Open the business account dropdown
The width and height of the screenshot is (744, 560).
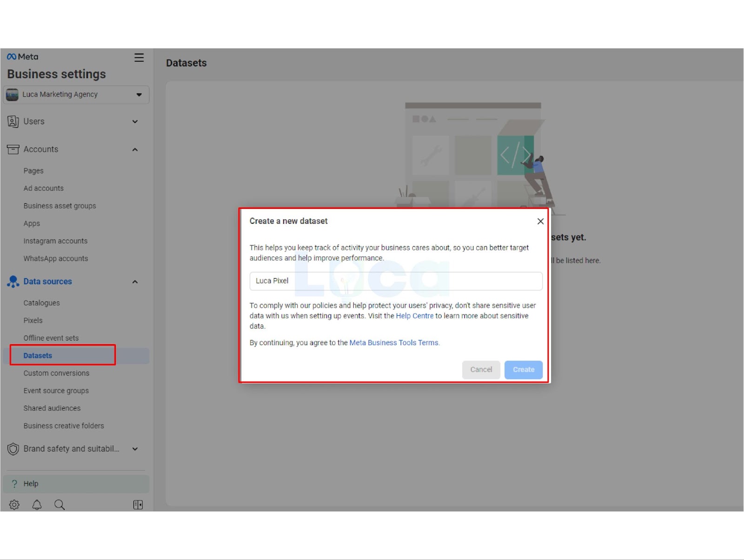(76, 95)
